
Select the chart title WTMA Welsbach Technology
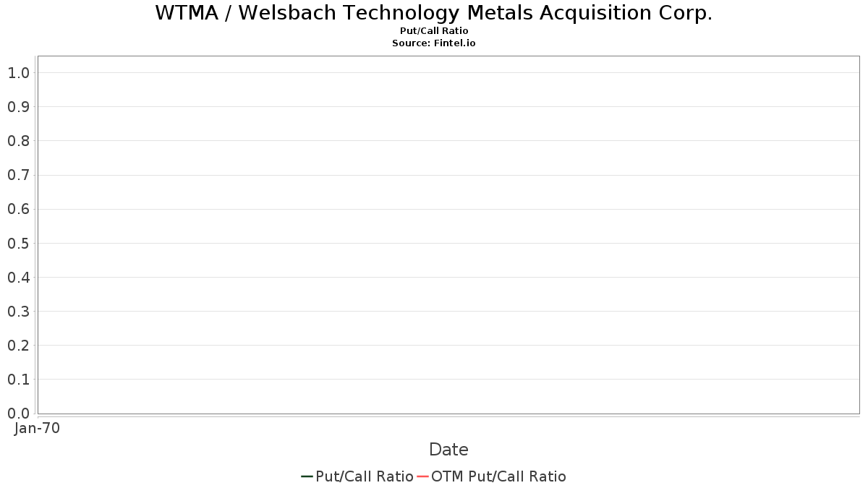(x=434, y=13)
